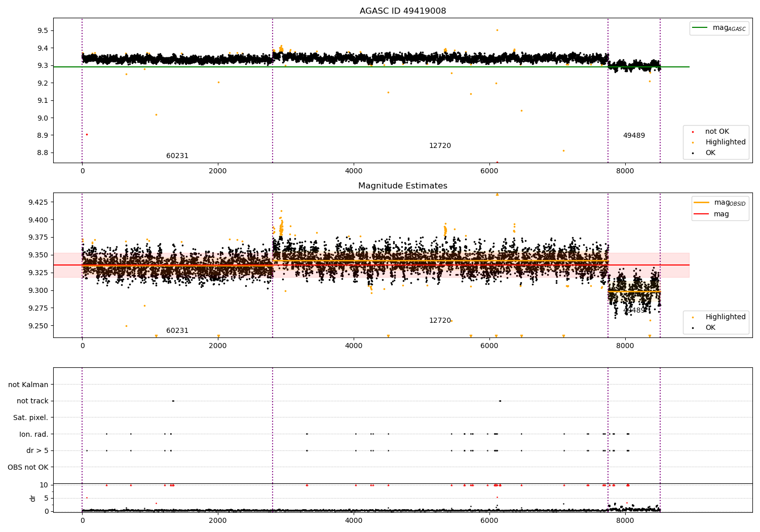This screenshot has width=760, height=532.
Task: Click the '8000' x-axis tick under bottom panel
Action: click(x=625, y=521)
